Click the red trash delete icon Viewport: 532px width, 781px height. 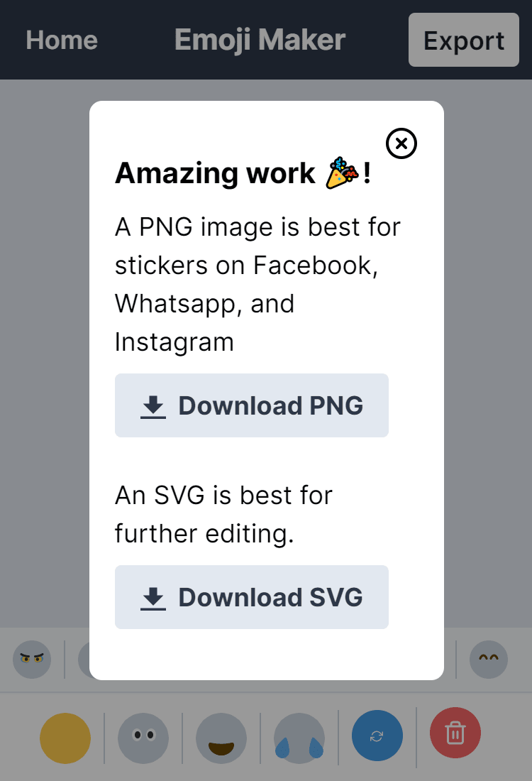tap(455, 733)
